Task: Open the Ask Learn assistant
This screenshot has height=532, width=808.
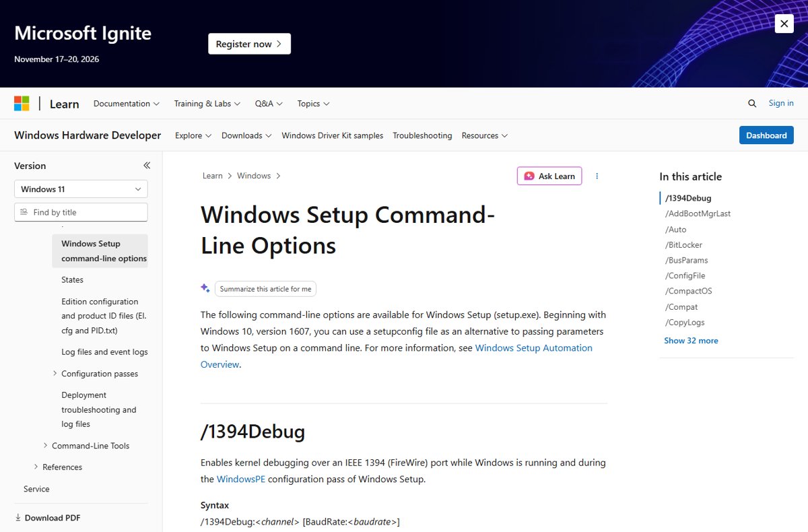Action: [549, 176]
